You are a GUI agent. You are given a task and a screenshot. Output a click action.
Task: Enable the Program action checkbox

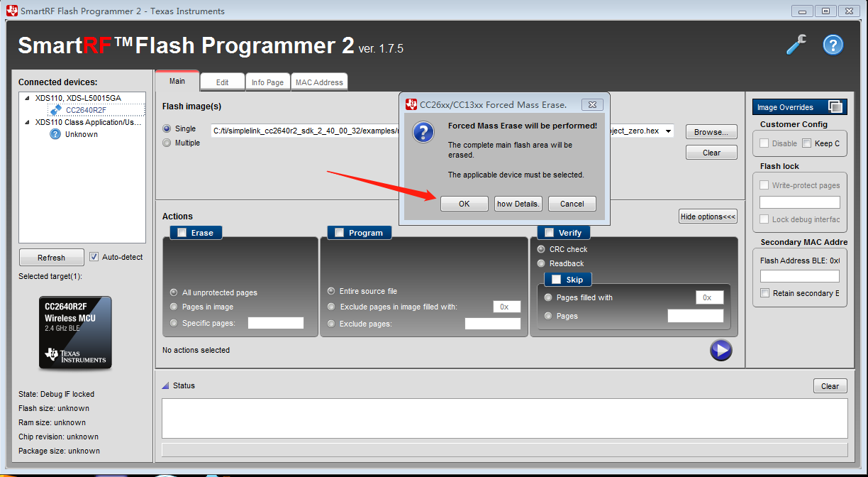[x=339, y=232]
